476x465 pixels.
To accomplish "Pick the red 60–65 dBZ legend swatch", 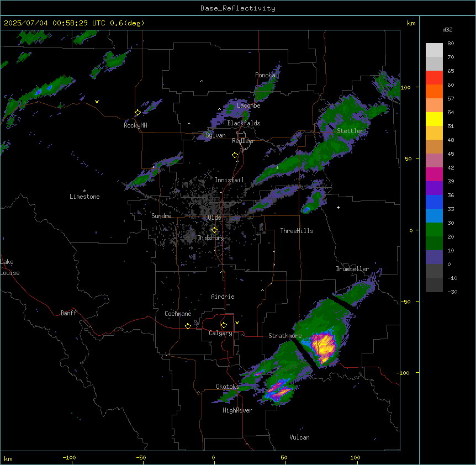I will pos(434,78).
